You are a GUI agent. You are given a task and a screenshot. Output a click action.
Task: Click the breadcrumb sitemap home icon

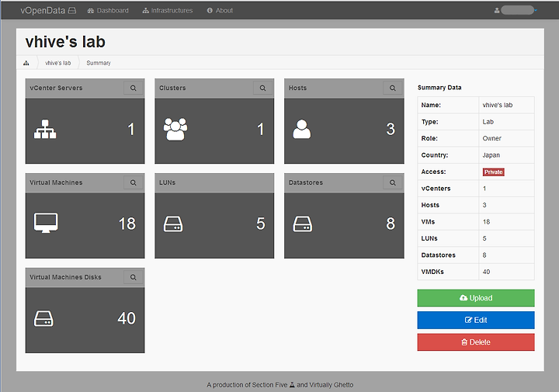pos(26,63)
